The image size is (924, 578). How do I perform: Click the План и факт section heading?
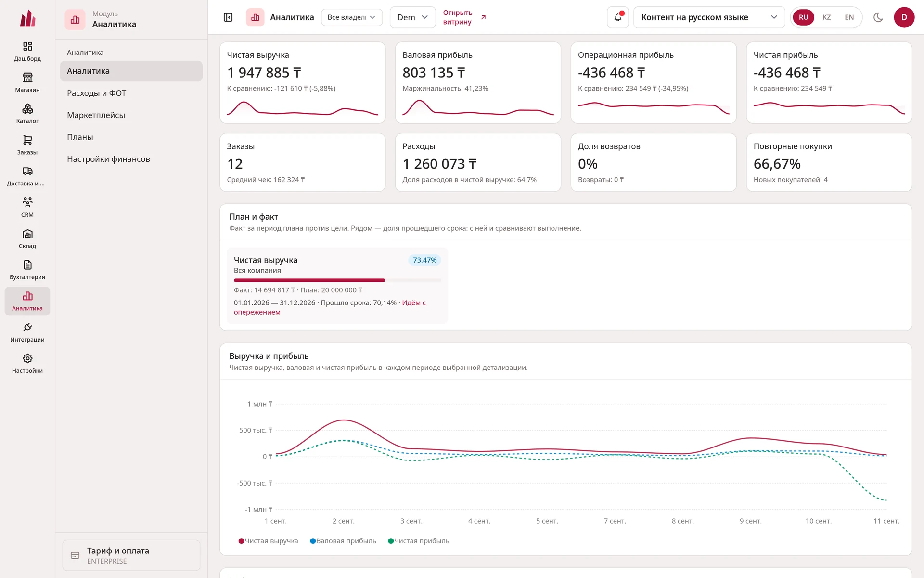[x=254, y=217]
